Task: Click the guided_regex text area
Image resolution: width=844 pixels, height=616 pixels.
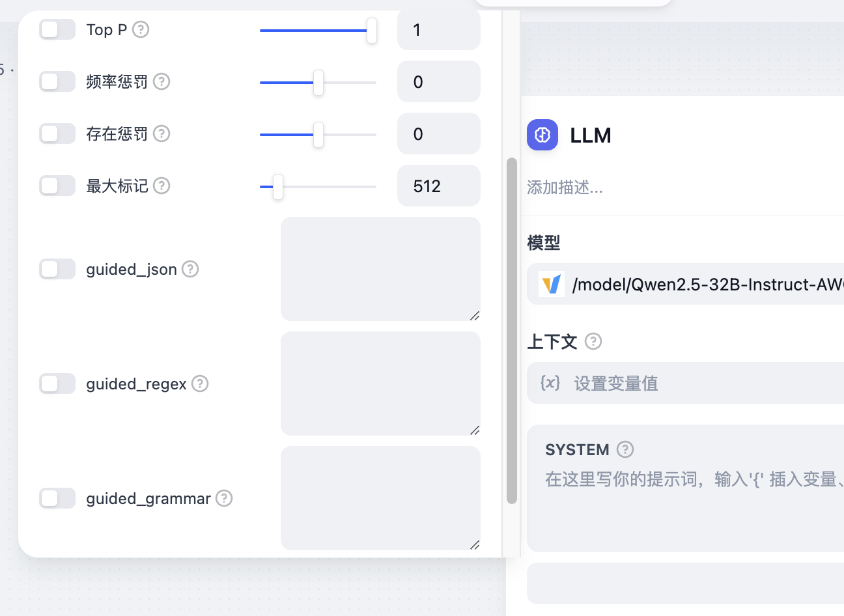Action: 380,384
